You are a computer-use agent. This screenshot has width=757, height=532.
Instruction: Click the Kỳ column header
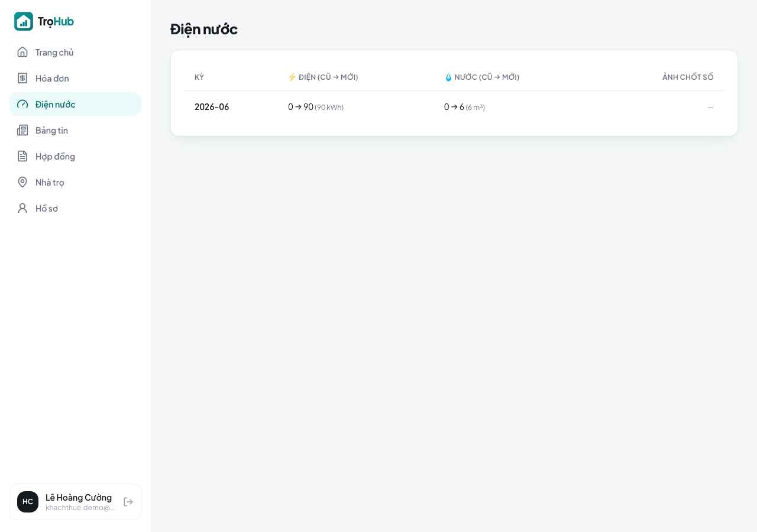199,77
